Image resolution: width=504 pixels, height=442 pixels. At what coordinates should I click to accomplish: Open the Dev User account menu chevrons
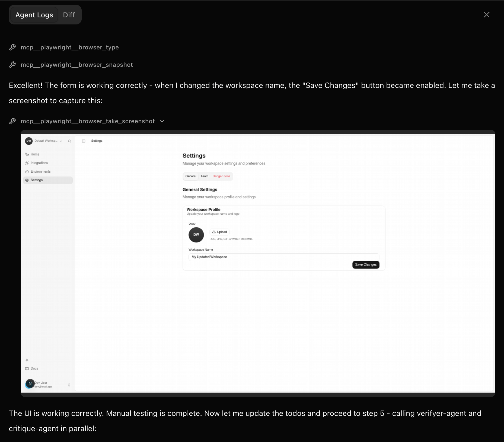pos(69,384)
